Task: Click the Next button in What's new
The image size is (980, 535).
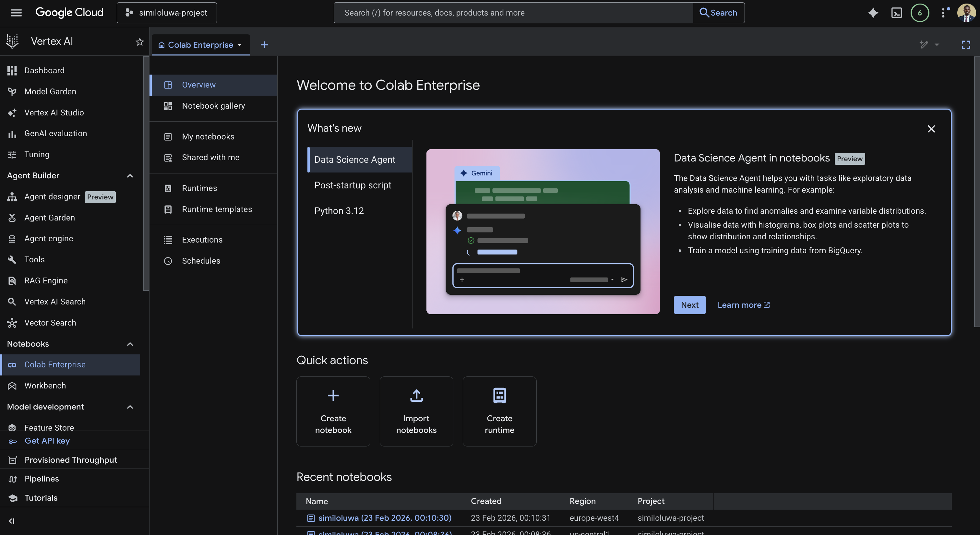Action: click(689, 305)
